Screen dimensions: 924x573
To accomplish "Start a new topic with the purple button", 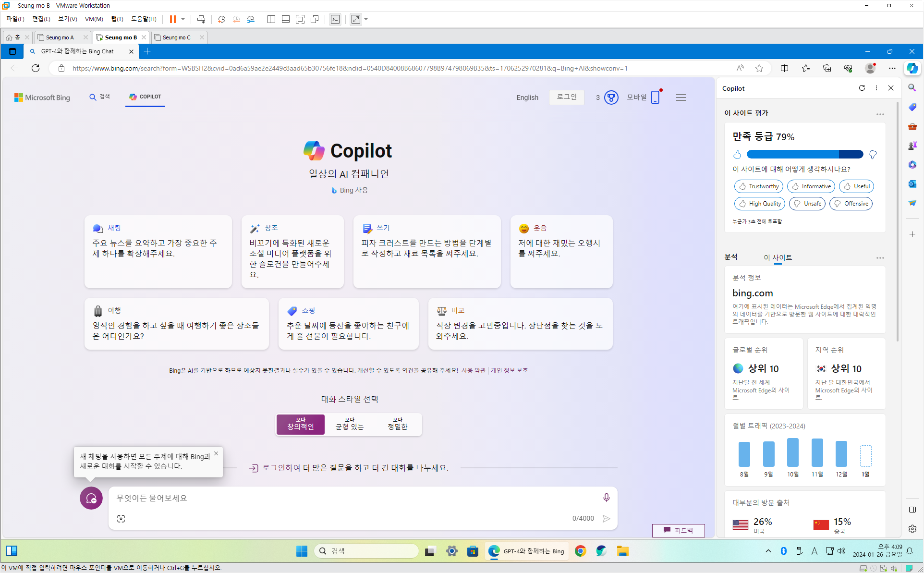I will 91,498.
